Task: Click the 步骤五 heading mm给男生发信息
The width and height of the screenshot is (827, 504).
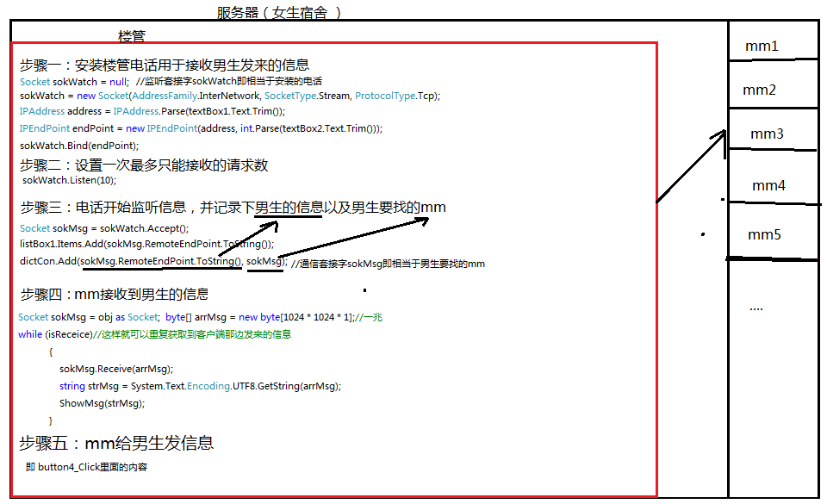Action: (x=116, y=443)
